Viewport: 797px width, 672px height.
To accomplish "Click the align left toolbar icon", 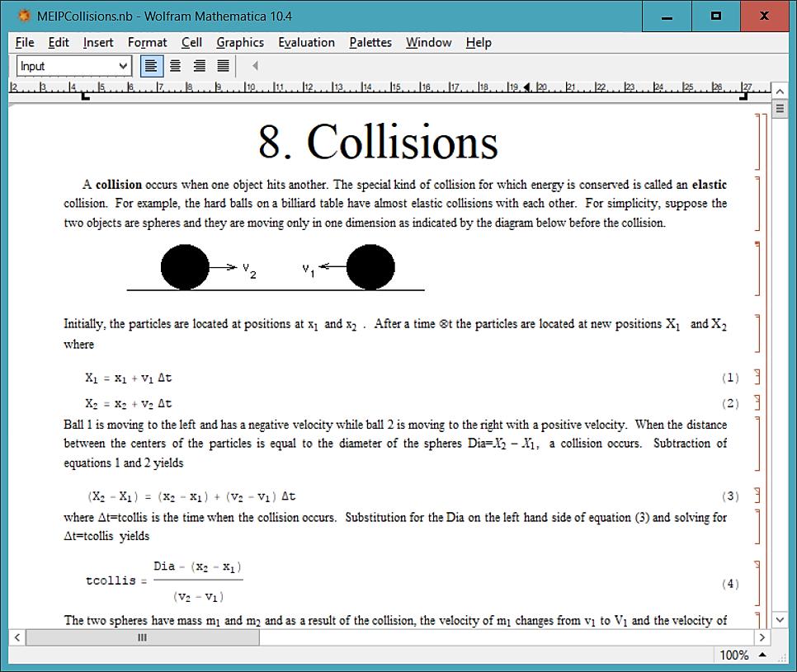I will tap(151, 66).
